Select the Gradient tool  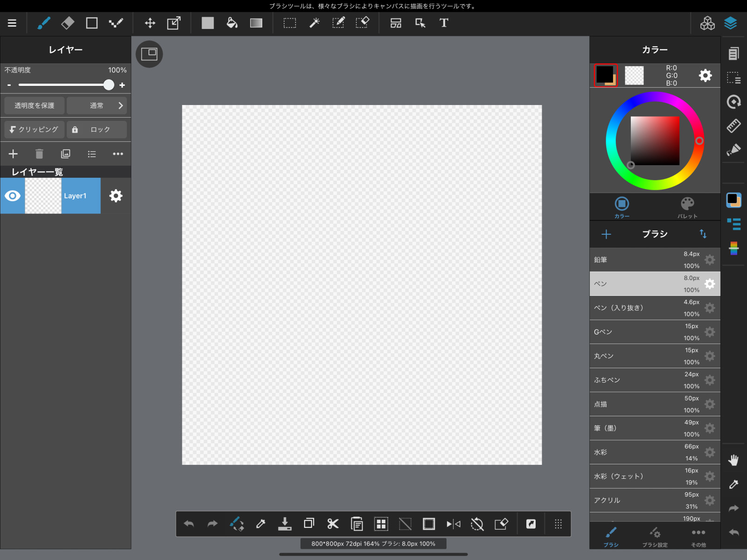256,23
